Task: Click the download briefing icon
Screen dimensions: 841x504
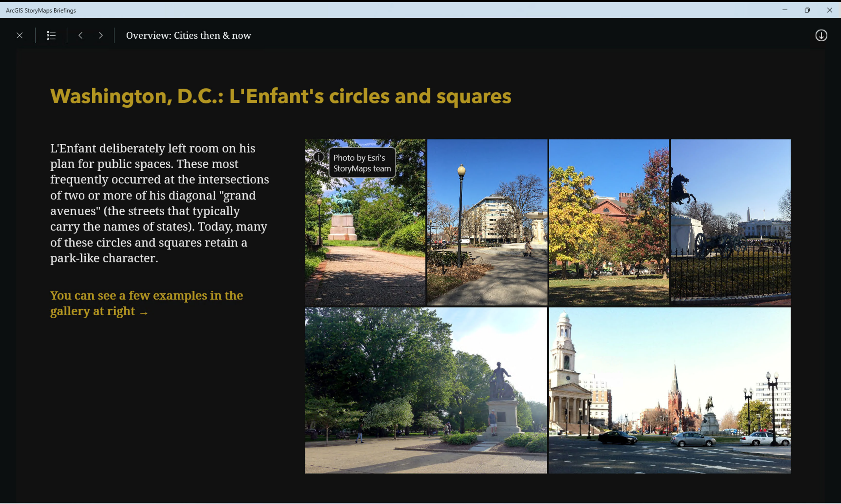Action: [821, 35]
